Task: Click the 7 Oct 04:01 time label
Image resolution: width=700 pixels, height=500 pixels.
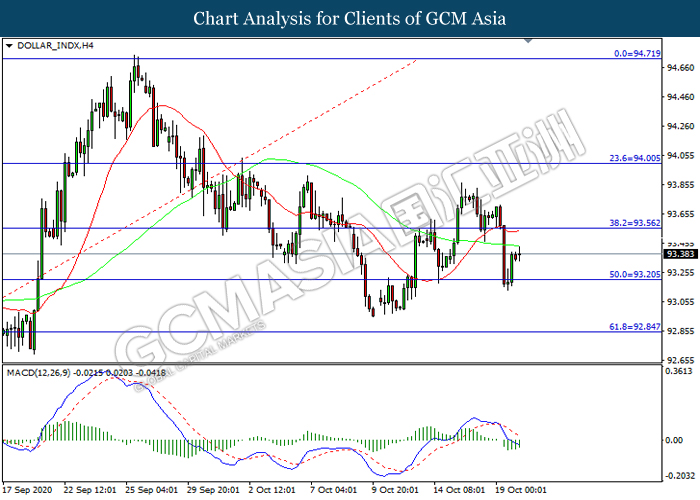Action: click(x=333, y=490)
